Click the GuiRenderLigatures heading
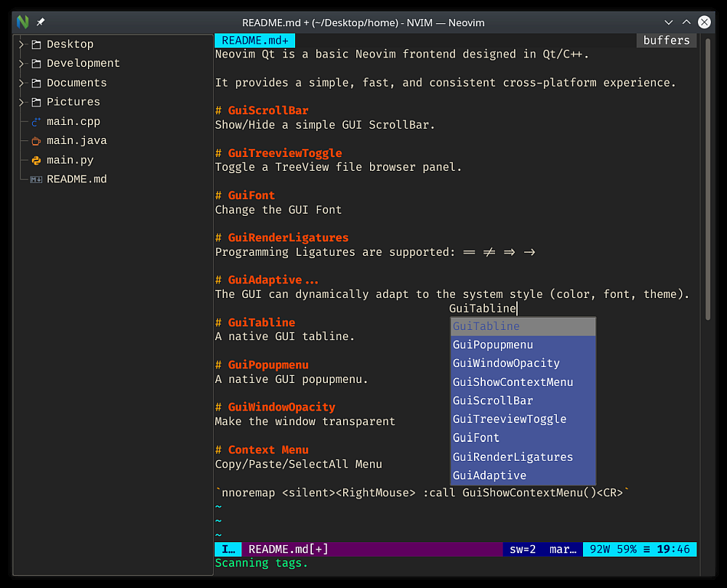This screenshot has height=588, width=727. tap(282, 238)
